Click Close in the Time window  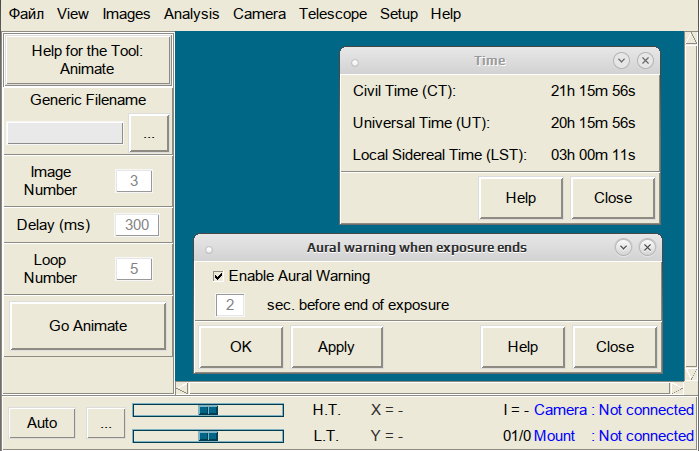(613, 198)
